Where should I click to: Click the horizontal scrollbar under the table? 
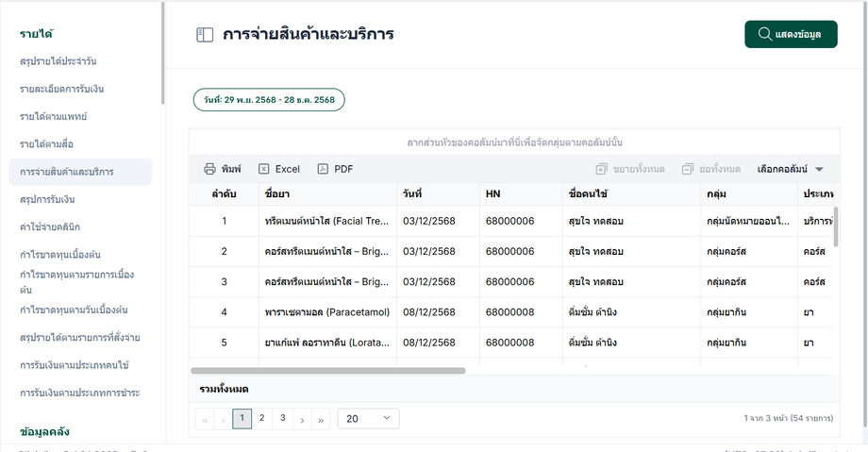click(x=328, y=371)
